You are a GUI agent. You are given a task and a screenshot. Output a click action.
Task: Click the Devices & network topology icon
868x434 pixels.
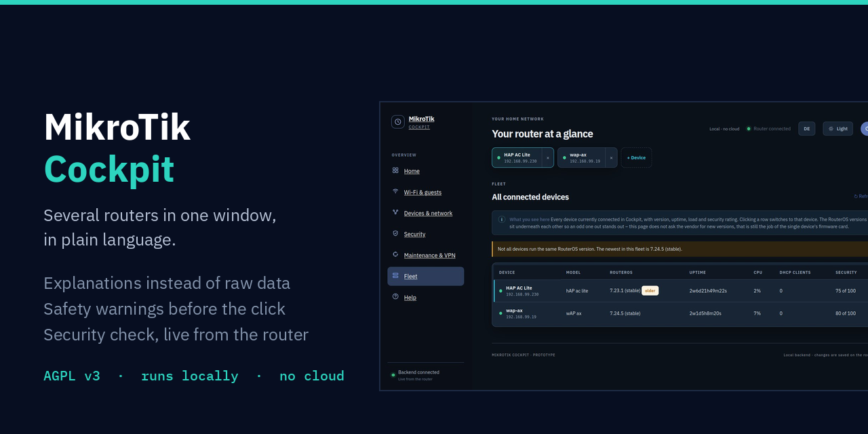(x=395, y=212)
